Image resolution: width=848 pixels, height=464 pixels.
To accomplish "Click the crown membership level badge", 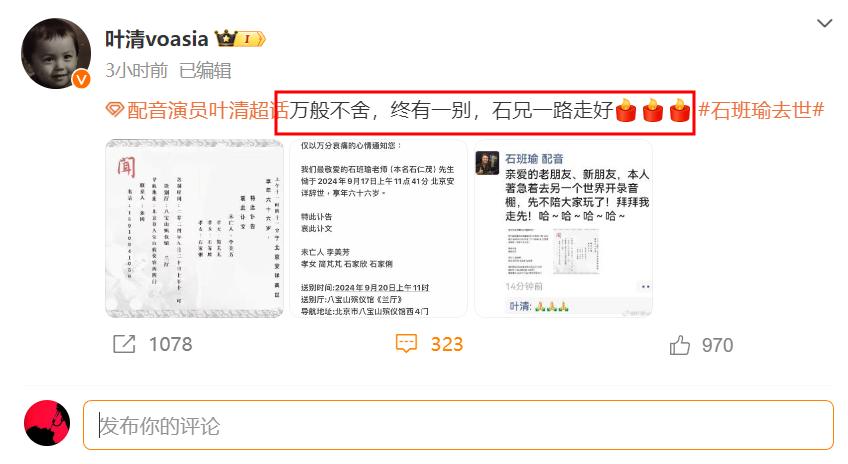I will tap(240, 39).
